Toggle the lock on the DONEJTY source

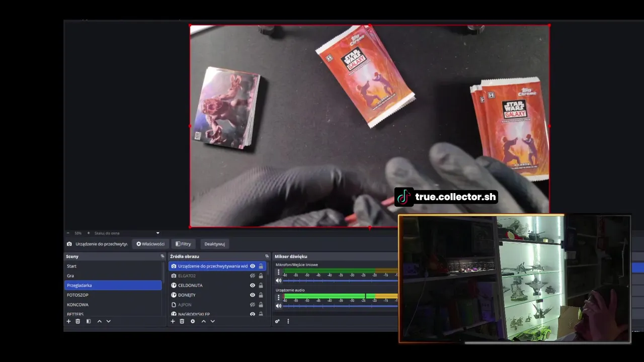coord(261,295)
